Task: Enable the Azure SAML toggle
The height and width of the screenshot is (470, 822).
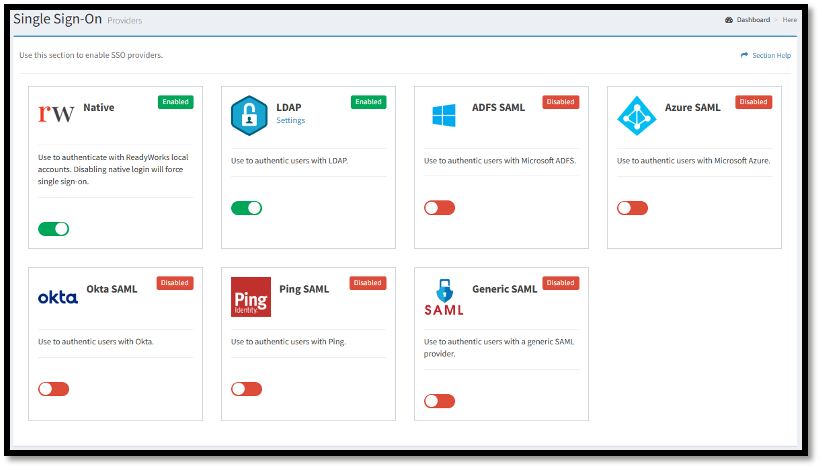Action: [632, 208]
